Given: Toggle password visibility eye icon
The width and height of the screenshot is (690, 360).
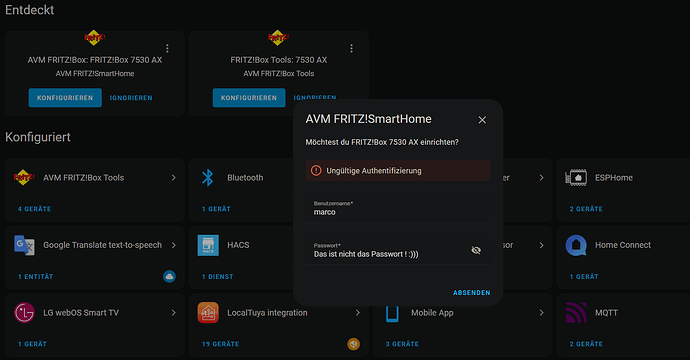Looking at the screenshot, I should pos(476,250).
